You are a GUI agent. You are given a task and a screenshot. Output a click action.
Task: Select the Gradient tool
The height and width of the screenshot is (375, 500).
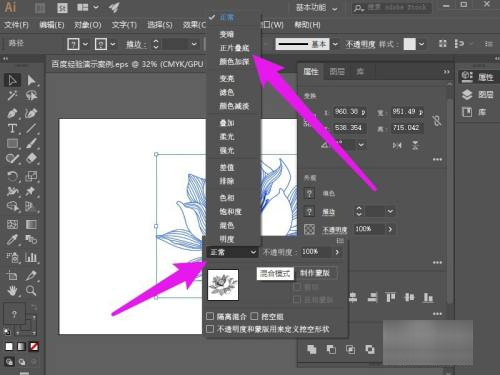click(x=31, y=224)
